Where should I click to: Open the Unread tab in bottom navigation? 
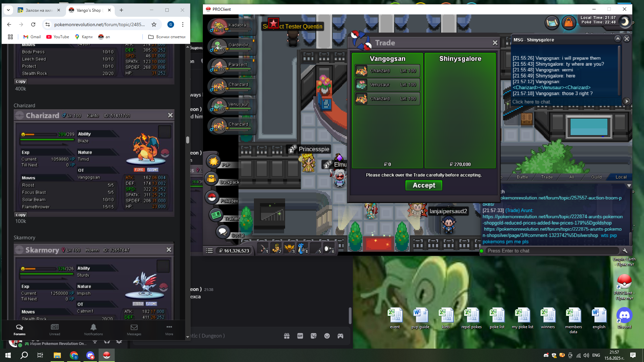click(x=55, y=329)
